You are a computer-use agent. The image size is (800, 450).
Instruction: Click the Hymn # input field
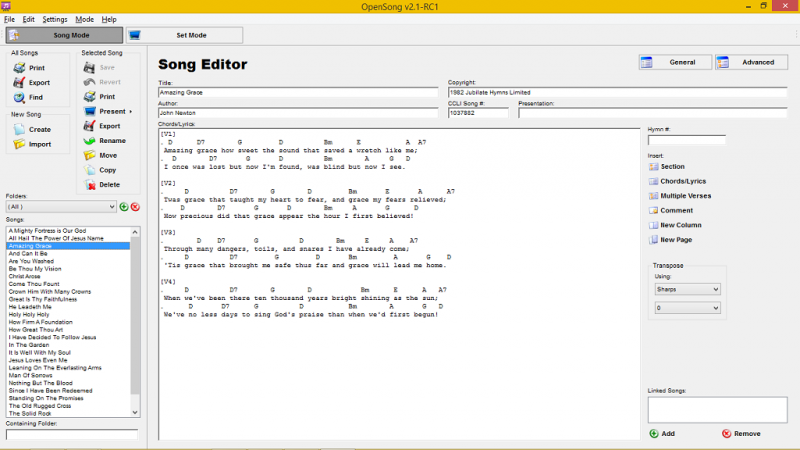click(x=685, y=141)
